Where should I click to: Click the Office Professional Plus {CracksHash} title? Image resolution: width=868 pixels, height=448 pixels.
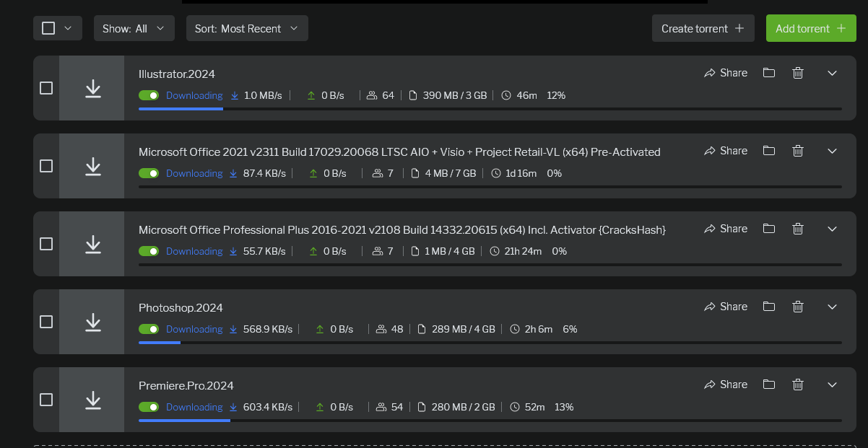point(402,229)
